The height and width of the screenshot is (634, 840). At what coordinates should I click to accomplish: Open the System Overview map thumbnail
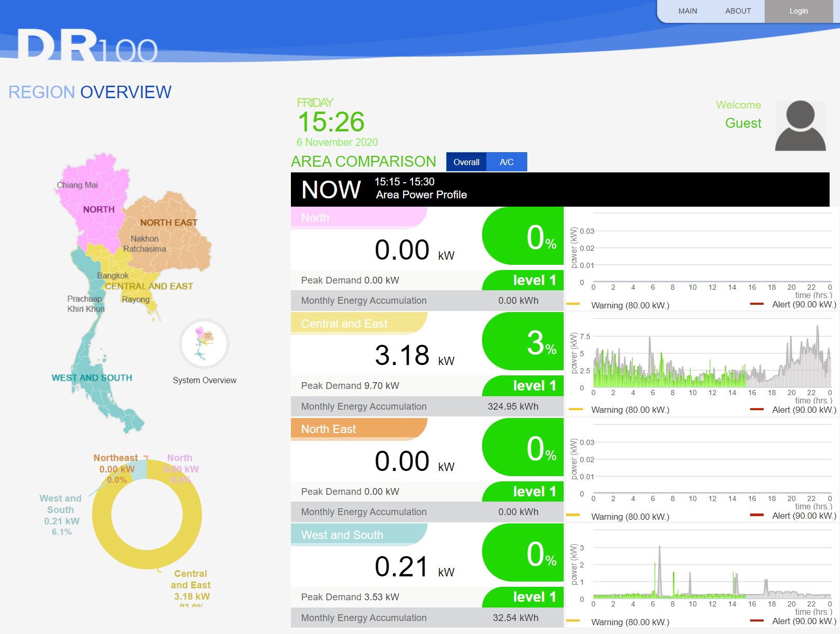click(x=204, y=344)
